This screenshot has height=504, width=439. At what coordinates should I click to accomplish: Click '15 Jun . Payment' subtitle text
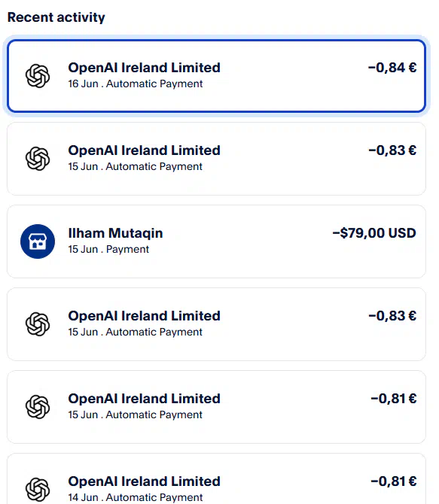[108, 250]
